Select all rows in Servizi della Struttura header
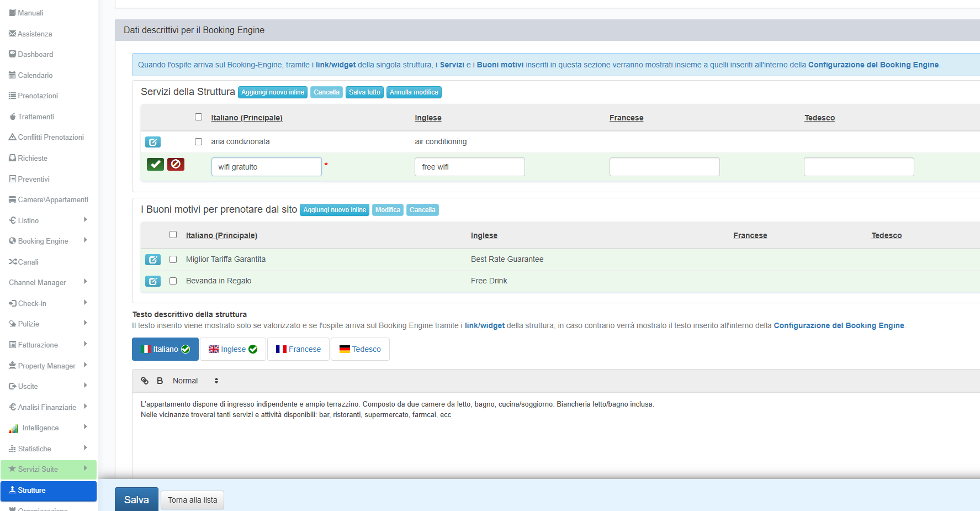Viewport: 980px width, 511px height. point(198,117)
